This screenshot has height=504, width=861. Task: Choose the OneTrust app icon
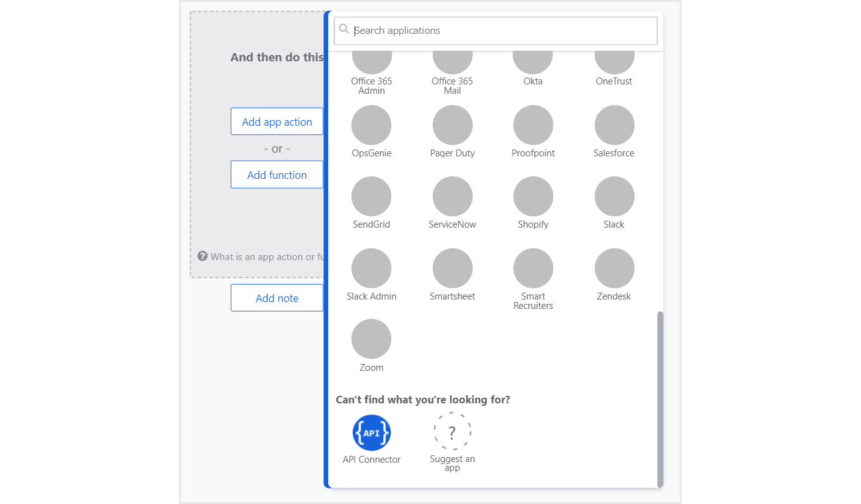coord(614,63)
